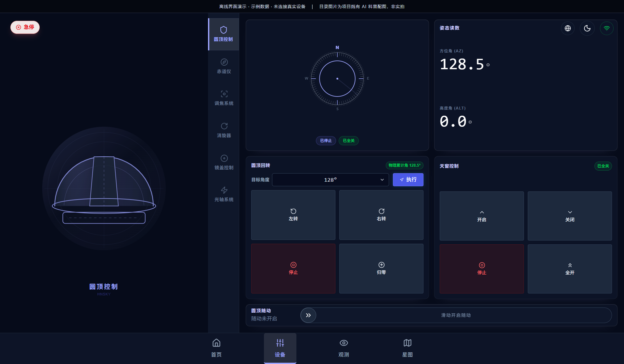Close the skylight with 关闭
This screenshot has height=364, width=624.
[x=570, y=216]
